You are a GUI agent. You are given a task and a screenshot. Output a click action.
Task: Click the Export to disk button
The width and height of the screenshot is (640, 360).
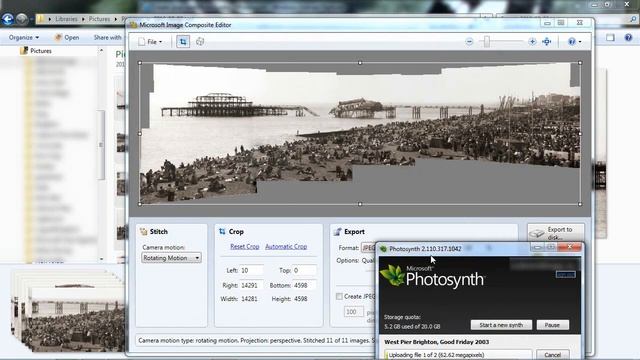click(556, 233)
